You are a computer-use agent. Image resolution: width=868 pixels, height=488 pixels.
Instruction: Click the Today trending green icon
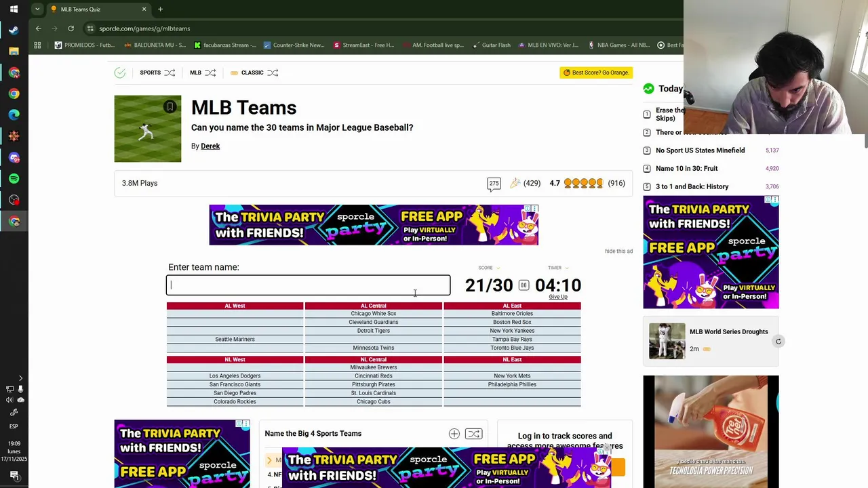(649, 89)
